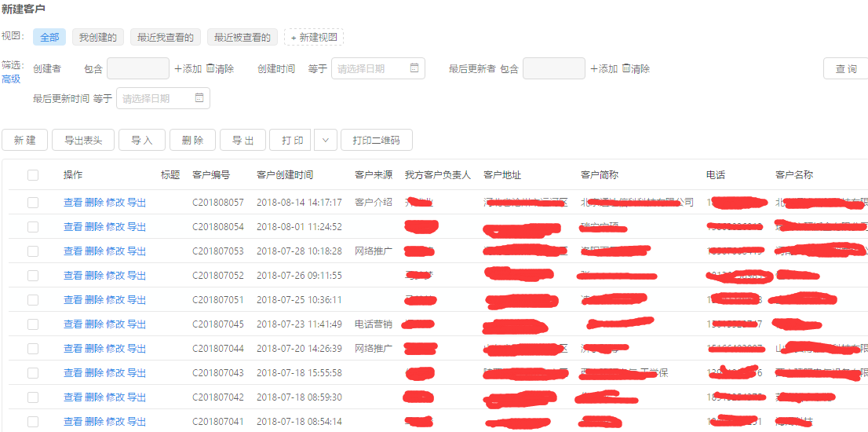Screen dimensions: 868x432
Task: Check the row for C201807044
Action: pos(33,349)
